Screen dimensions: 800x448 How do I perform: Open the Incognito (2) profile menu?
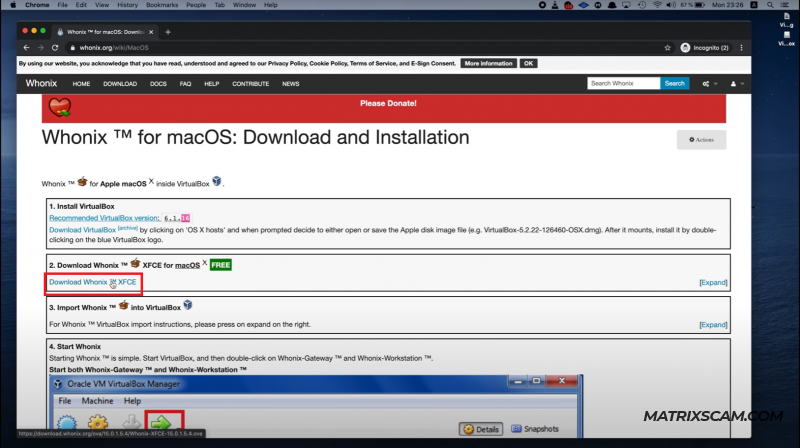point(705,47)
